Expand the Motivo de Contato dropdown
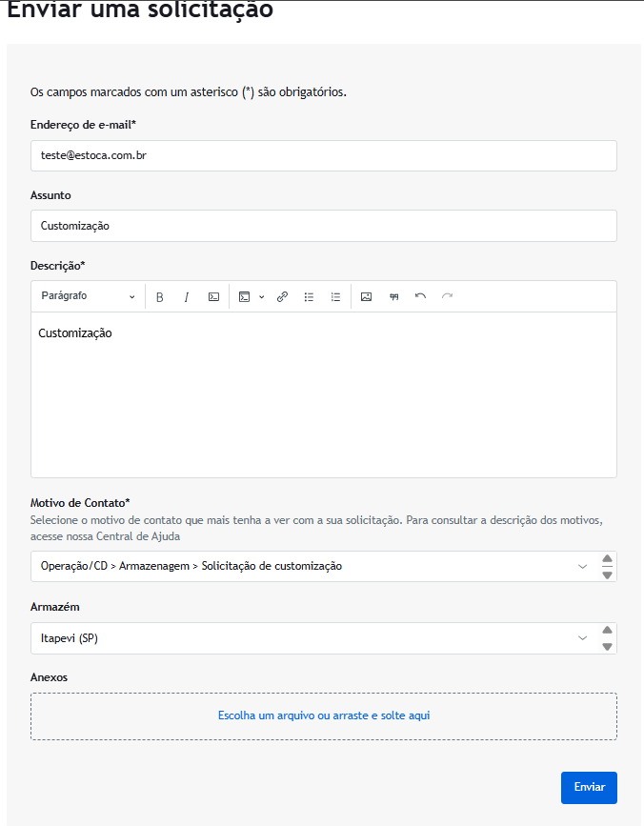 pos(583,567)
